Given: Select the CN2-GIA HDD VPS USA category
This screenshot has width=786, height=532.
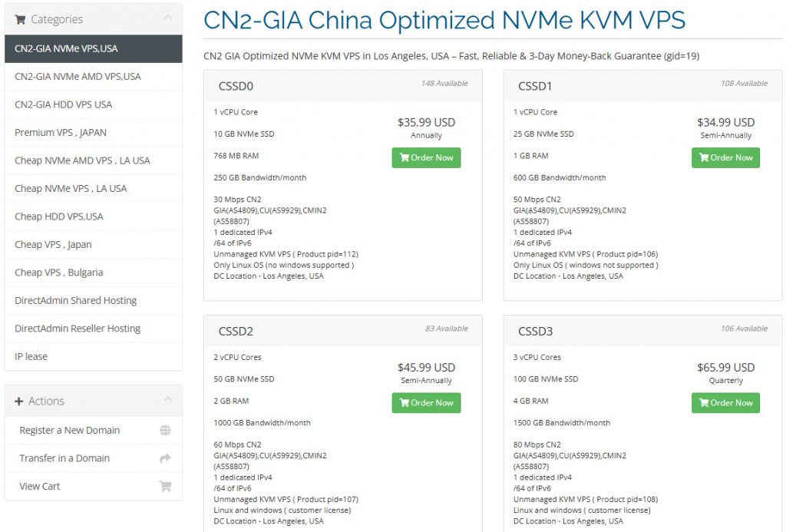Looking at the screenshot, I should [63, 104].
